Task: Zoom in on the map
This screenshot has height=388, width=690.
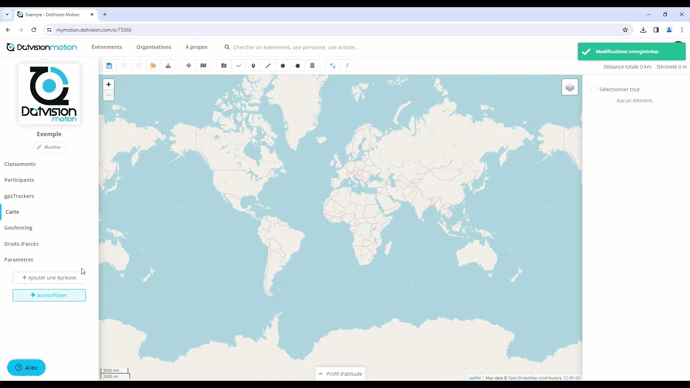Action: [x=108, y=84]
